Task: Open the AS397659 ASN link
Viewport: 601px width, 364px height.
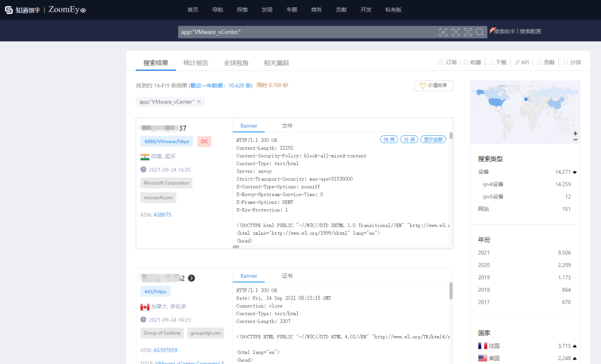Action: point(165,350)
